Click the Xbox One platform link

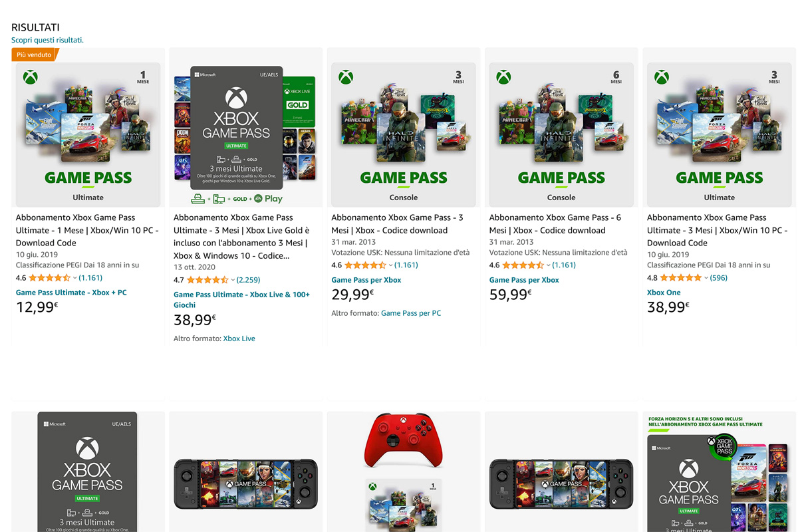tap(664, 293)
